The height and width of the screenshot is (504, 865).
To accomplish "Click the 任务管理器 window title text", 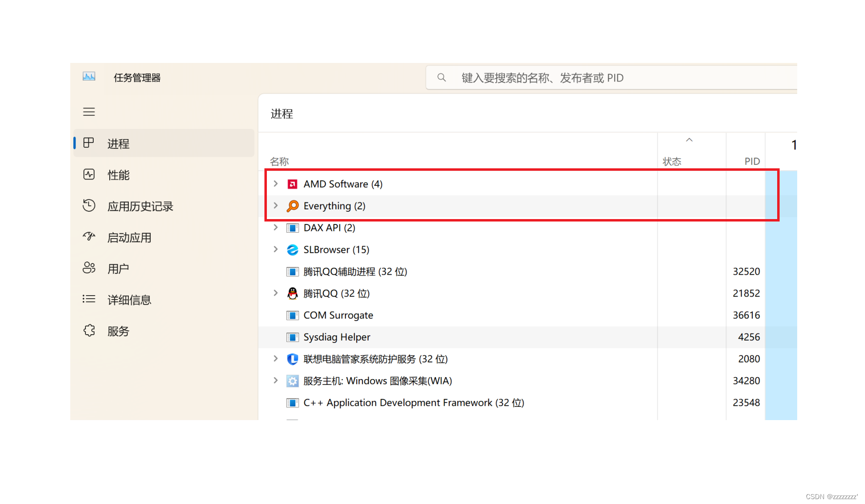I will (137, 78).
